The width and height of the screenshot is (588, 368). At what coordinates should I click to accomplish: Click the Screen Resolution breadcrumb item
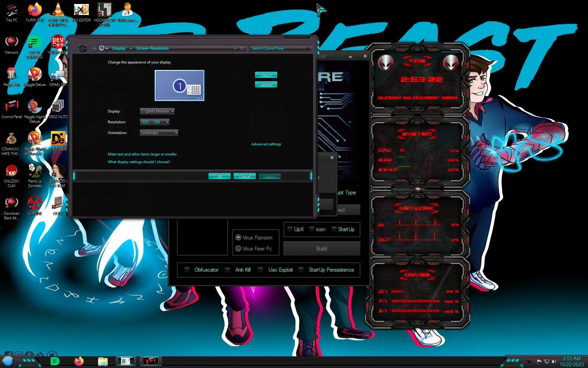(152, 48)
